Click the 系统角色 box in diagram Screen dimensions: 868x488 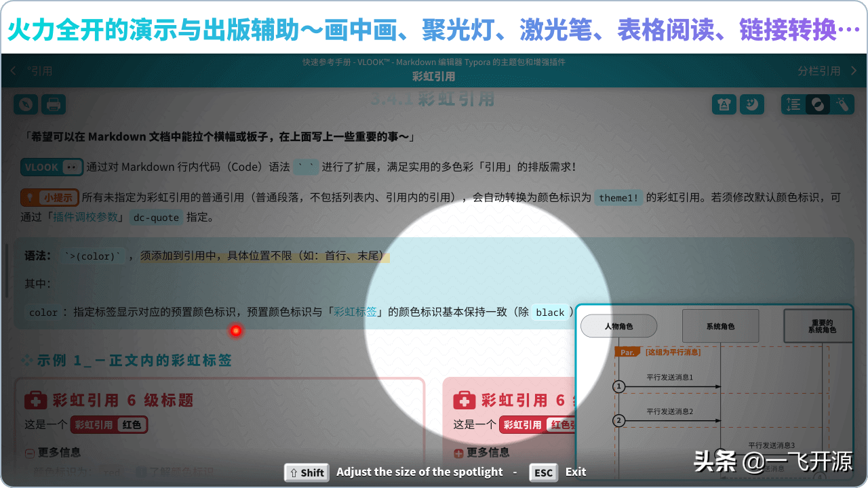(720, 326)
